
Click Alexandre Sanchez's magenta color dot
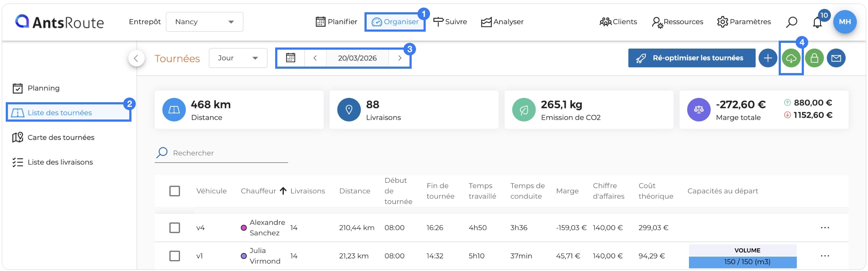(243, 228)
